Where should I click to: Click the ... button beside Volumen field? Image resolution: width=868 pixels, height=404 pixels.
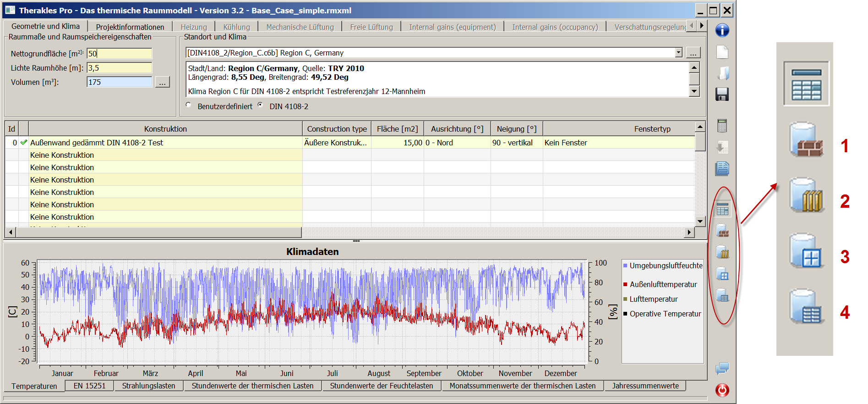(x=163, y=82)
